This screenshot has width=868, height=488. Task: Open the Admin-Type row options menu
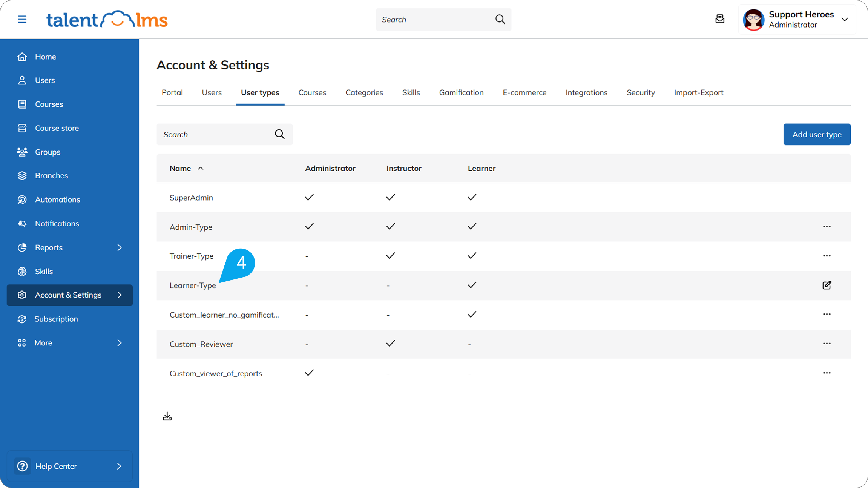[827, 227]
